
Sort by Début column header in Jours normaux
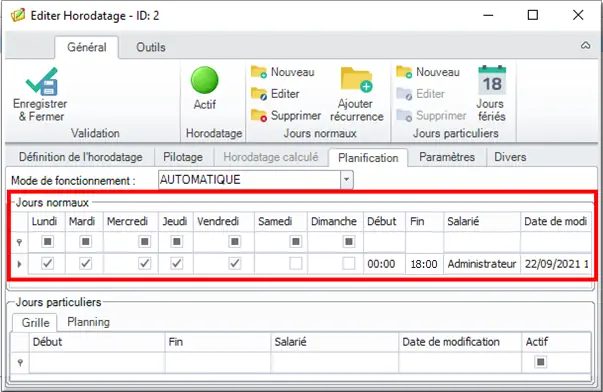(384, 222)
